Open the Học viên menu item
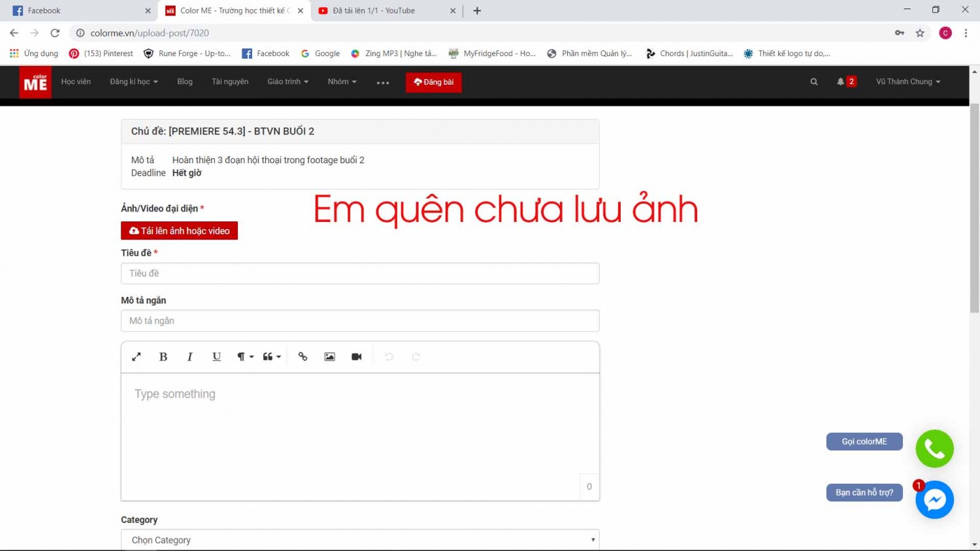 click(x=76, y=82)
